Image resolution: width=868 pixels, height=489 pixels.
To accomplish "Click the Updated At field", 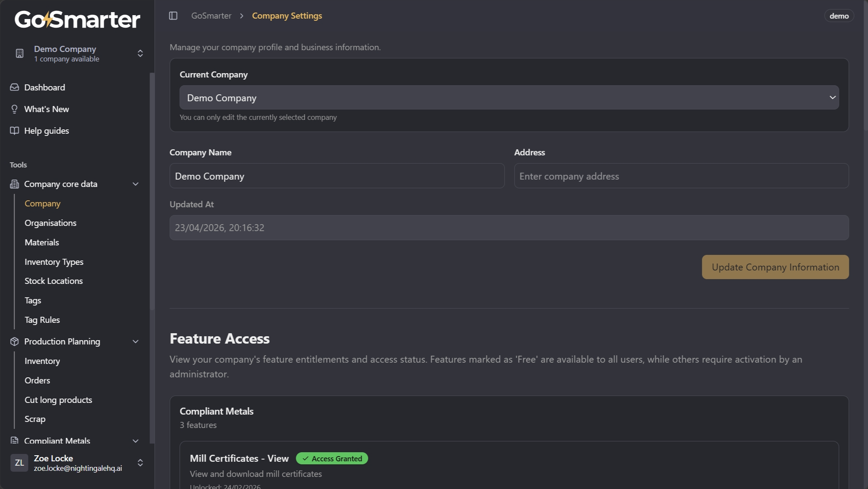I will [x=509, y=228].
